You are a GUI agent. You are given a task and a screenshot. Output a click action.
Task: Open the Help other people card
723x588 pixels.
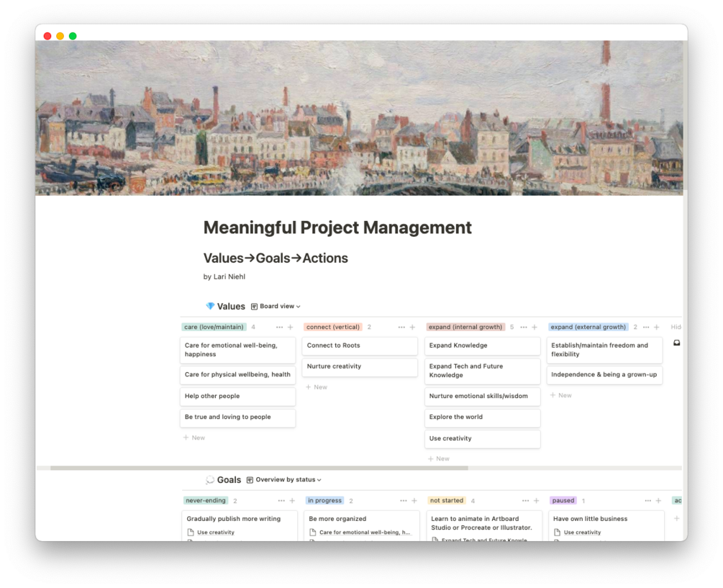pyautogui.click(x=238, y=396)
